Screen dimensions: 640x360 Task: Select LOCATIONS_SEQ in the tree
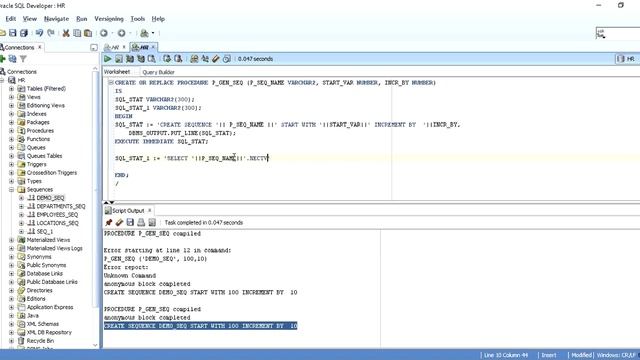[x=58, y=223]
